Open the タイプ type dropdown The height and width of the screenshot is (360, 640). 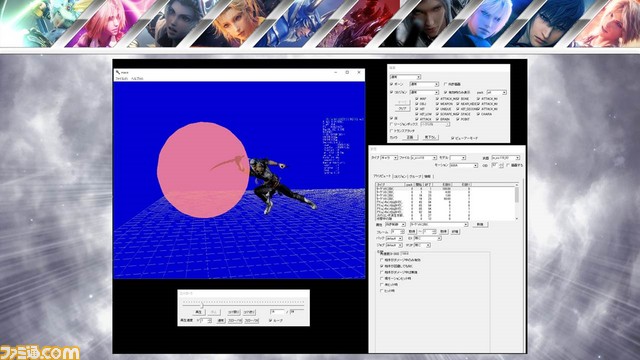coord(389,158)
